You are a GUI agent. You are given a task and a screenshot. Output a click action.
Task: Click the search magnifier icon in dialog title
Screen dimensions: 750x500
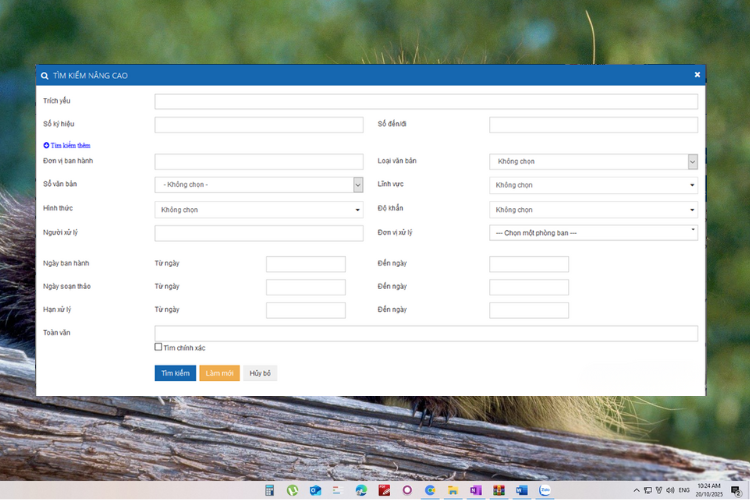[44, 76]
